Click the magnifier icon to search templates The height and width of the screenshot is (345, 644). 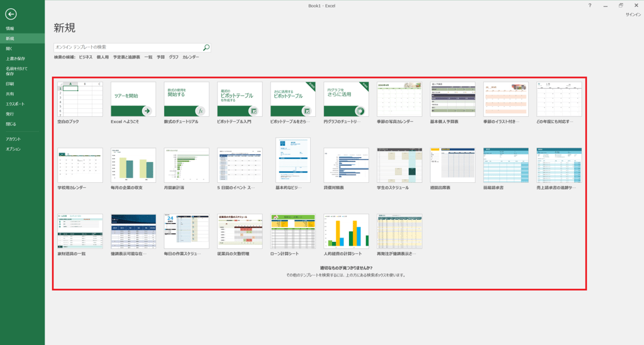point(206,47)
